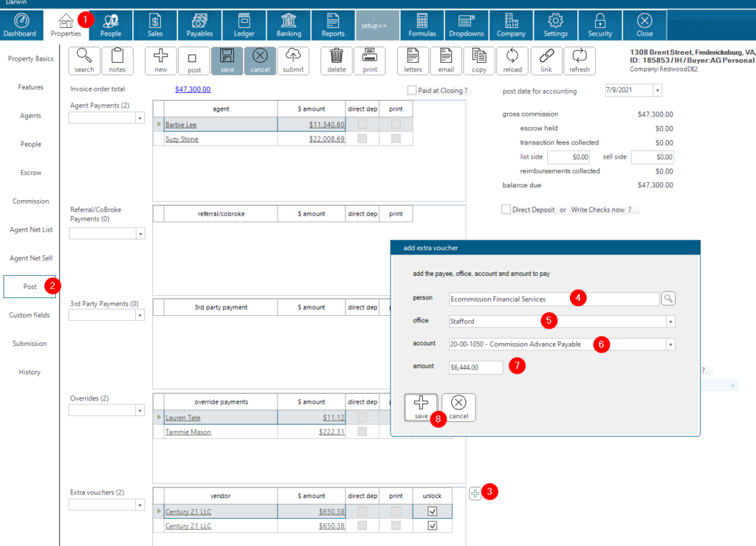Open the Lauren Tate override link
This screenshot has height=546, width=756.
click(183, 418)
